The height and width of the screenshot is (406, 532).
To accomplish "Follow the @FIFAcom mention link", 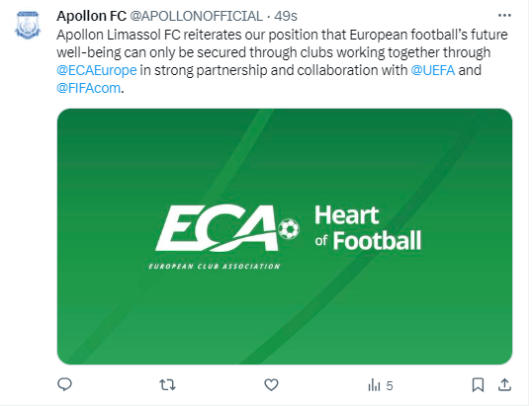I will point(89,88).
